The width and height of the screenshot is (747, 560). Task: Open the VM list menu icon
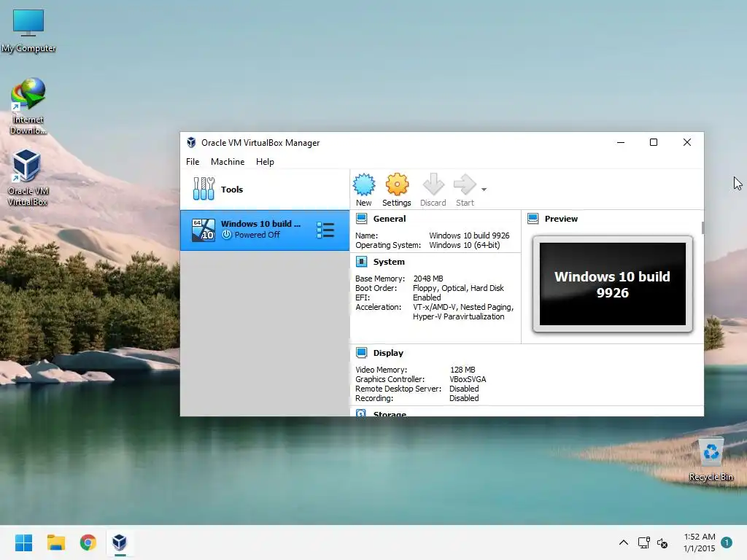(325, 230)
